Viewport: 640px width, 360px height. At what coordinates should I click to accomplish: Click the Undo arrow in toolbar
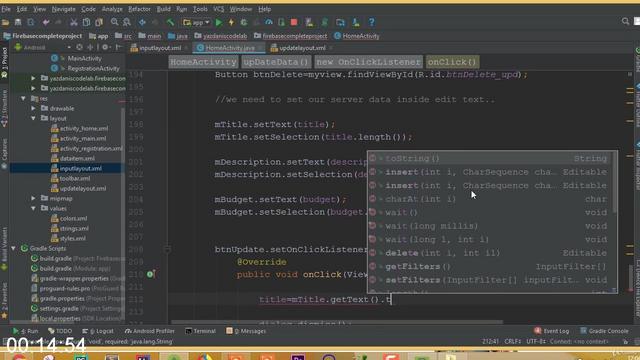tap(46, 22)
